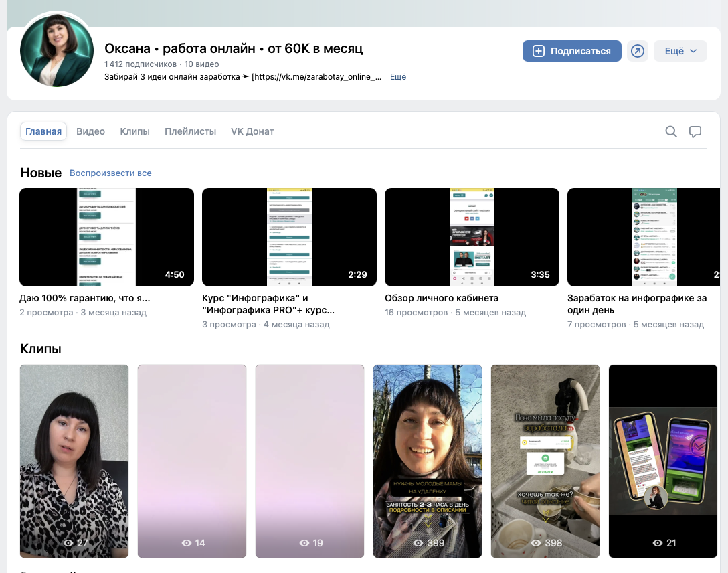The height and width of the screenshot is (573, 728).
Task: Click the Забирай 3 идеи онлайн заработка description
Action: [243, 76]
